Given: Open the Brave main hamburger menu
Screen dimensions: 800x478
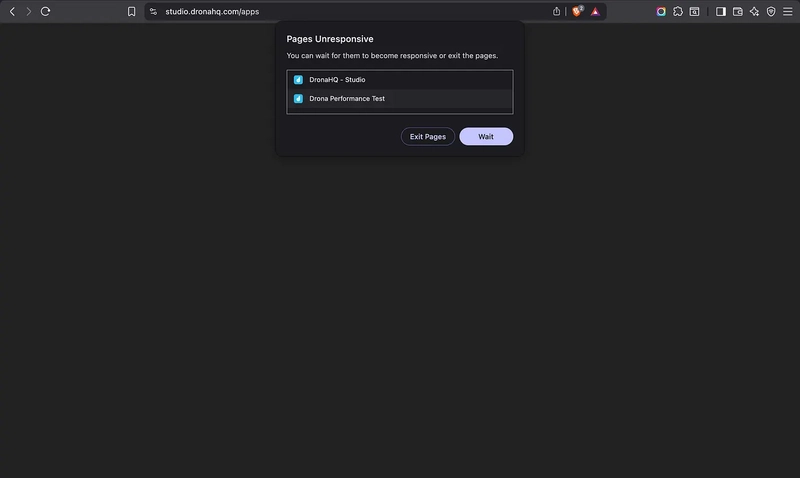Looking at the screenshot, I should pyautogui.click(x=787, y=11).
